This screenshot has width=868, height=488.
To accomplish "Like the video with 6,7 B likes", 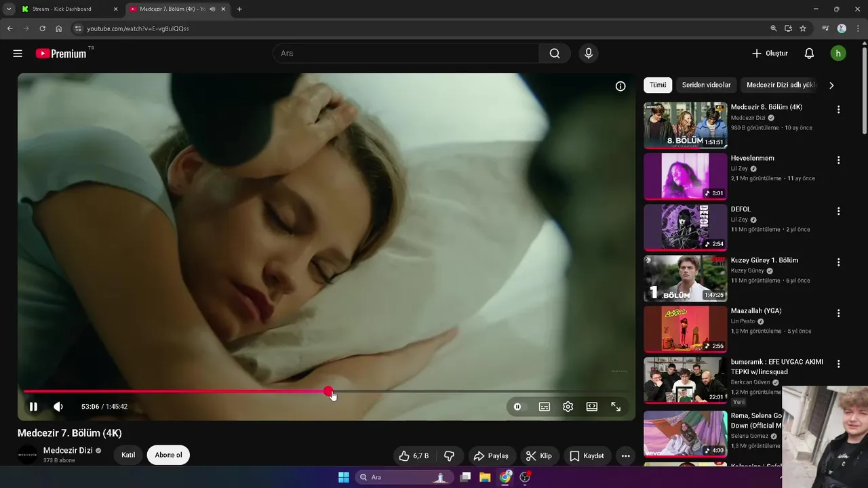I will point(414,455).
